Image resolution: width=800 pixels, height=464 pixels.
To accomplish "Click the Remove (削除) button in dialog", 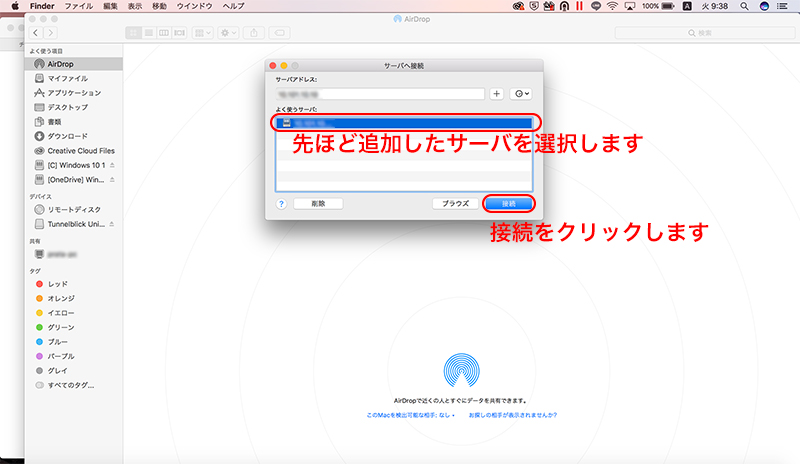I will (318, 203).
